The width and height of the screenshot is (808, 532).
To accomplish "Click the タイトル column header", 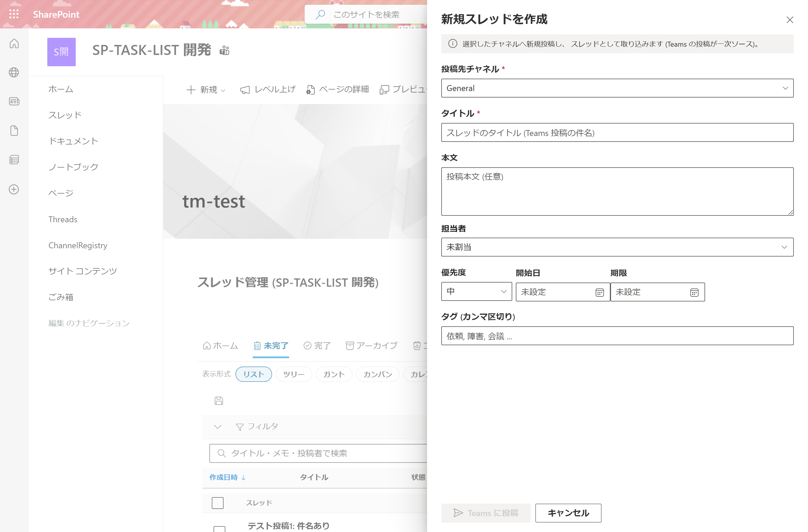I will pyautogui.click(x=314, y=477).
